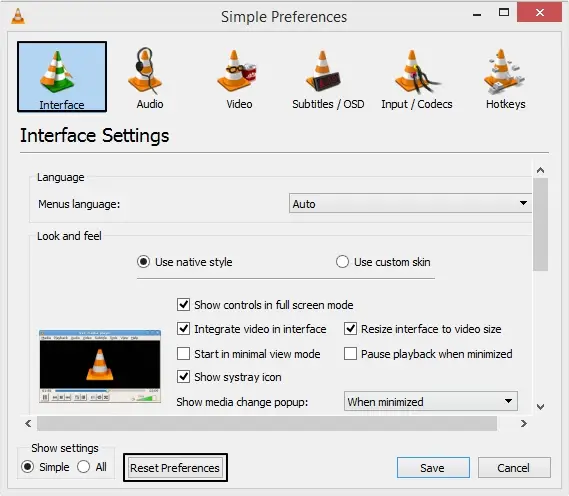Click the vertical scrollbar thumb
The width and height of the screenshot is (569, 496).
point(540,224)
